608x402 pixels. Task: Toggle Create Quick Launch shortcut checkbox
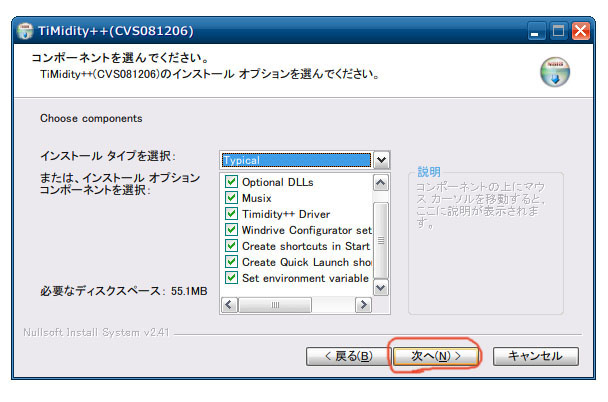[231, 262]
